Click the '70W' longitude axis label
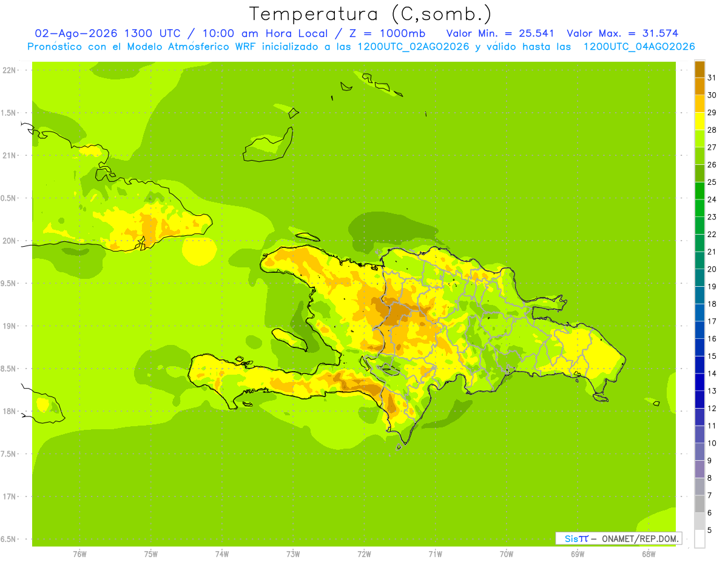The image size is (728, 562). click(507, 554)
